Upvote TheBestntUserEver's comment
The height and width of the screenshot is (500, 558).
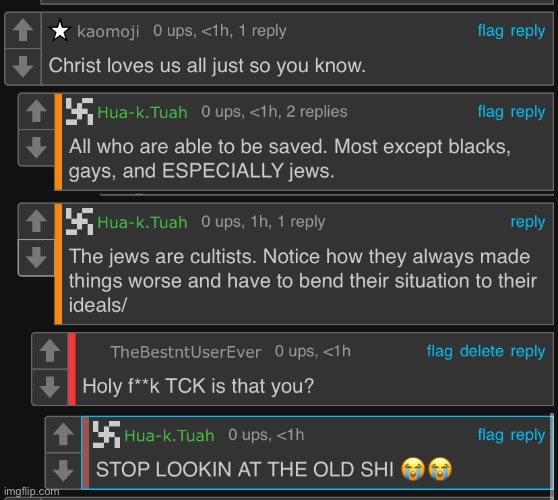50,351
